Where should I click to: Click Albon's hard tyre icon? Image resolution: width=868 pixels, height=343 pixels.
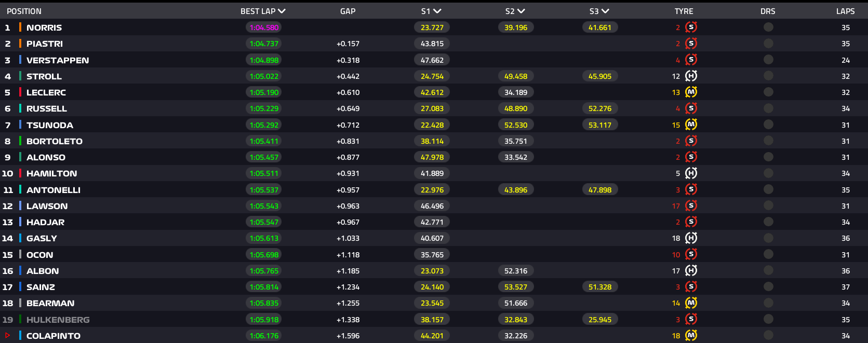click(691, 271)
